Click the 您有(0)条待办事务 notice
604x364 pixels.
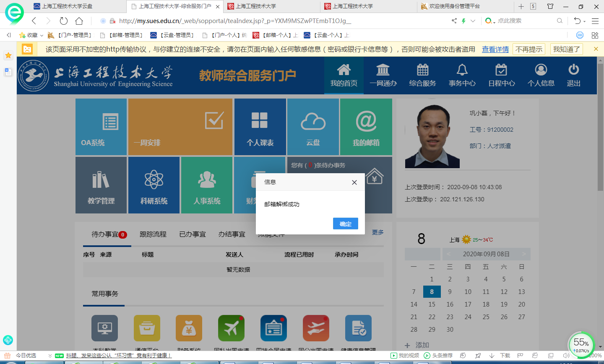tap(318, 165)
